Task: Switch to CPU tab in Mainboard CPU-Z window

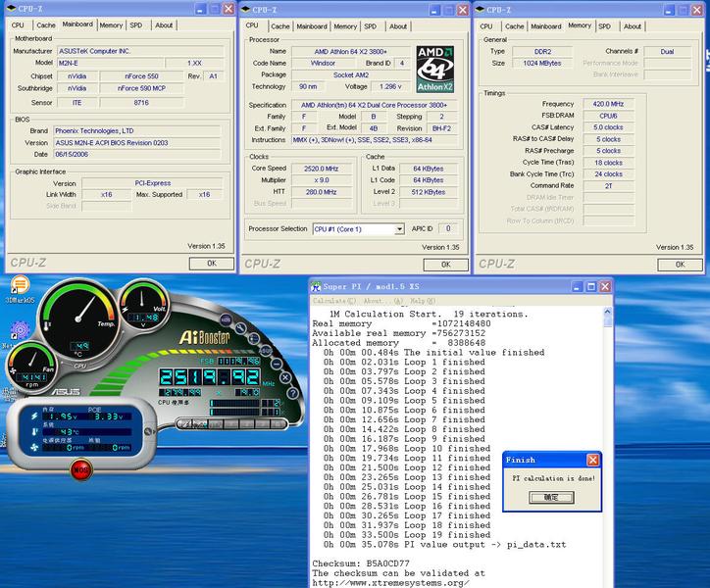Action: 18,25
